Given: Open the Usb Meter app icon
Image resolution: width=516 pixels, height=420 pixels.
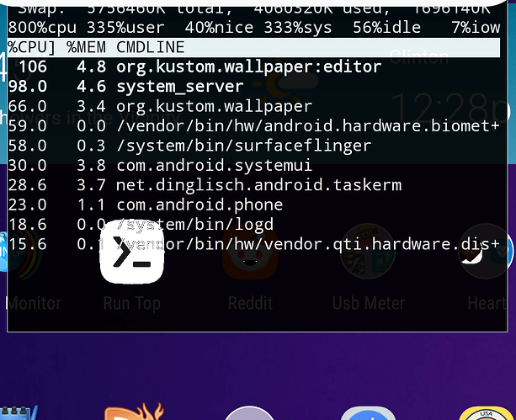Looking at the screenshot, I should click(368, 253).
